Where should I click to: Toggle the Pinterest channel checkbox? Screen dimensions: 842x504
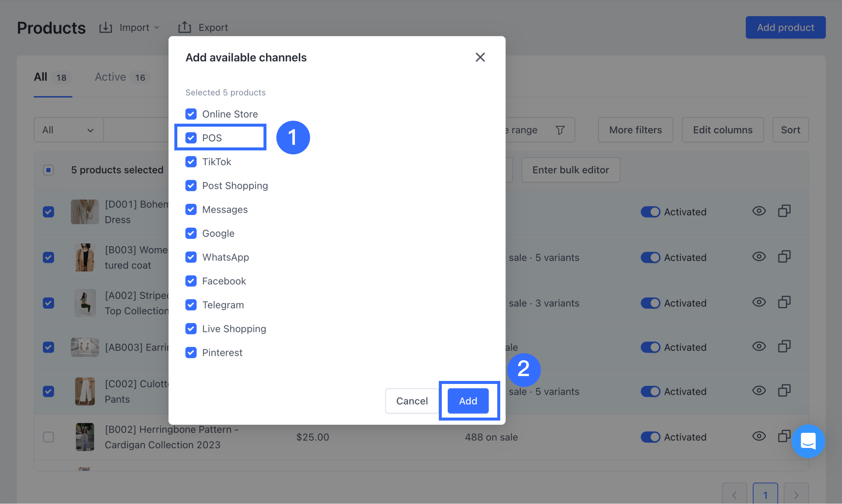tap(191, 353)
